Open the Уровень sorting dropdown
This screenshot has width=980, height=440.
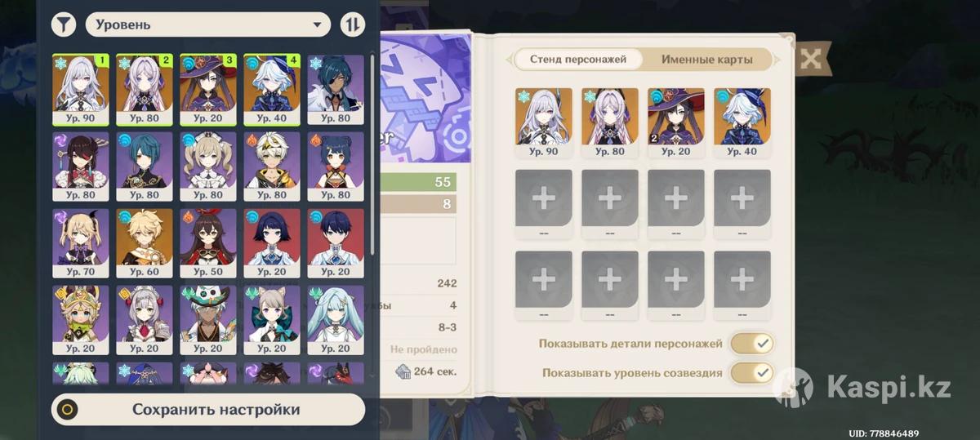[x=207, y=24]
